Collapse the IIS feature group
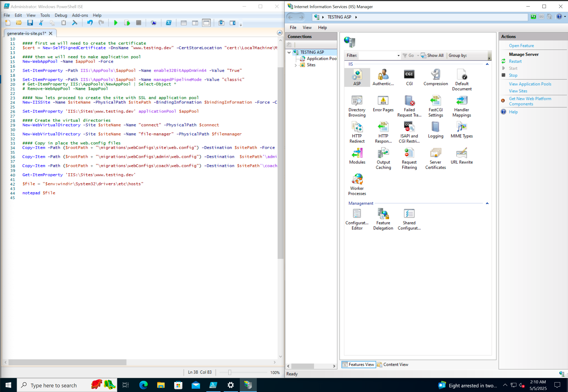 487,64
